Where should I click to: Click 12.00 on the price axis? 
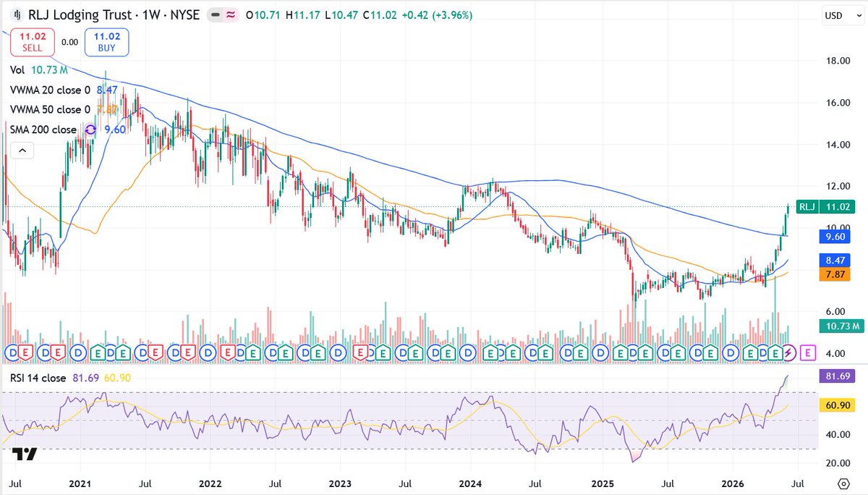[839, 186]
